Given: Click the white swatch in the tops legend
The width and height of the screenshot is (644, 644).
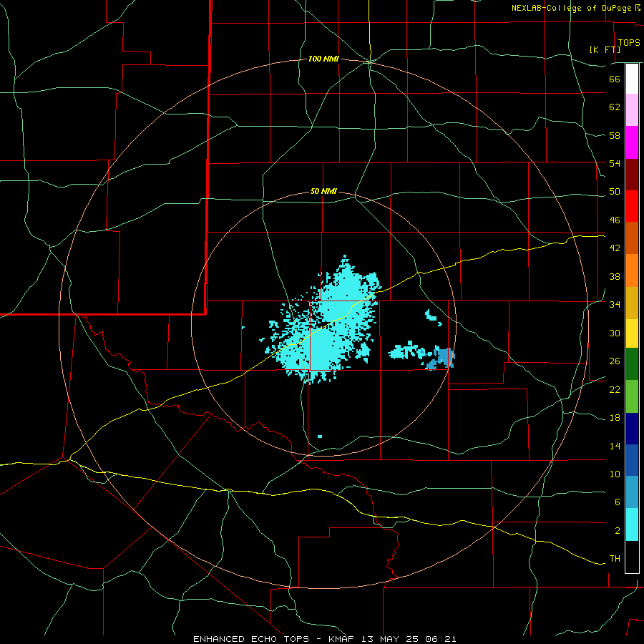Looking at the screenshot, I should pyautogui.click(x=632, y=79).
